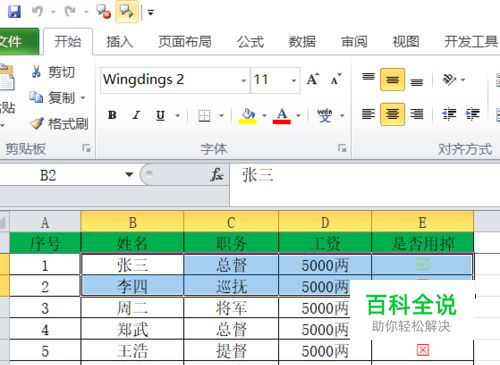Viewport: 500px width, 365px height.
Task: Switch to the 审阅 ribbon tab
Action: [x=354, y=42]
